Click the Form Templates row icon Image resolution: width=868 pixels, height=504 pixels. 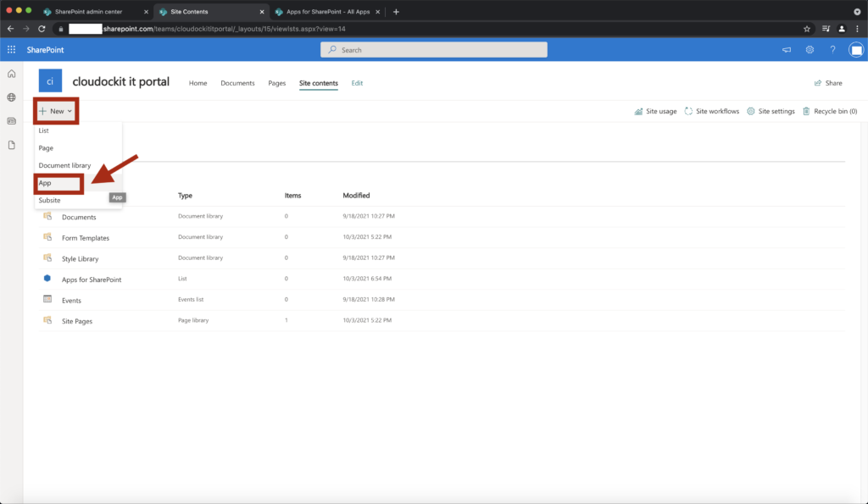tap(47, 237)
